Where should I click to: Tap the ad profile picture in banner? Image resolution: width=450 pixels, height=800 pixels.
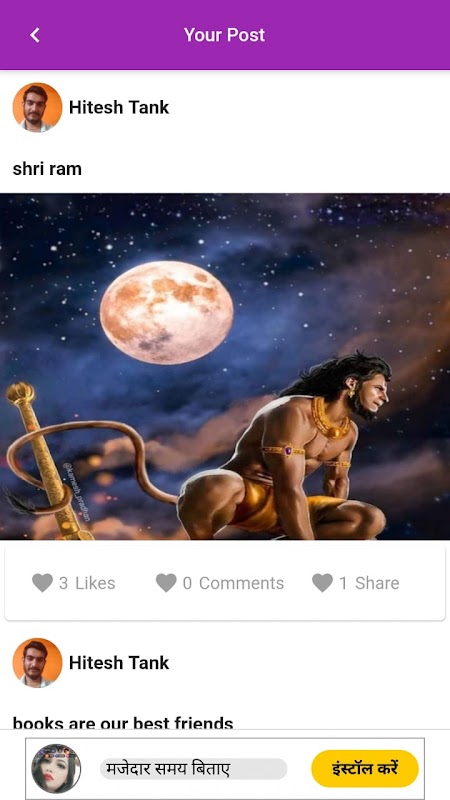tap(56, 768)
